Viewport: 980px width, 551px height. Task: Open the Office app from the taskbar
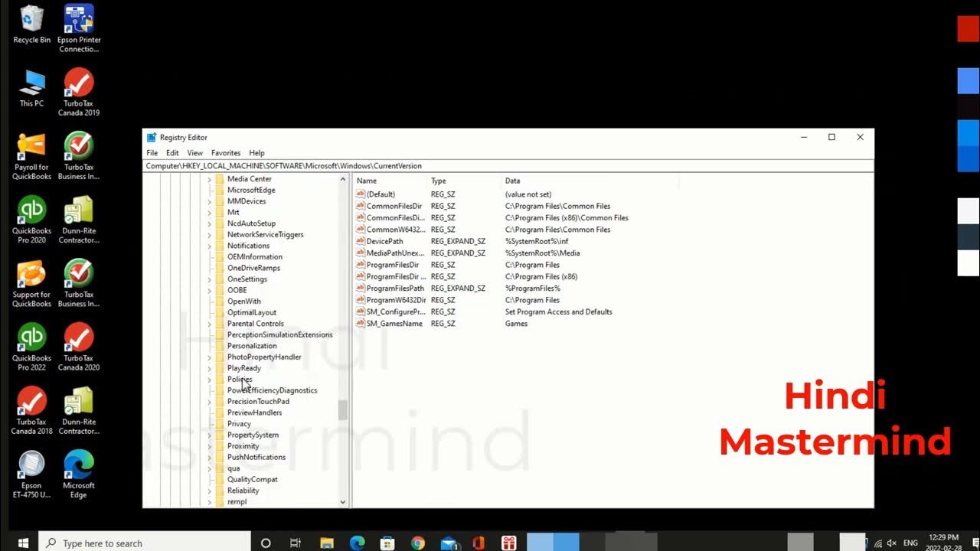click(x=479, y=543)
